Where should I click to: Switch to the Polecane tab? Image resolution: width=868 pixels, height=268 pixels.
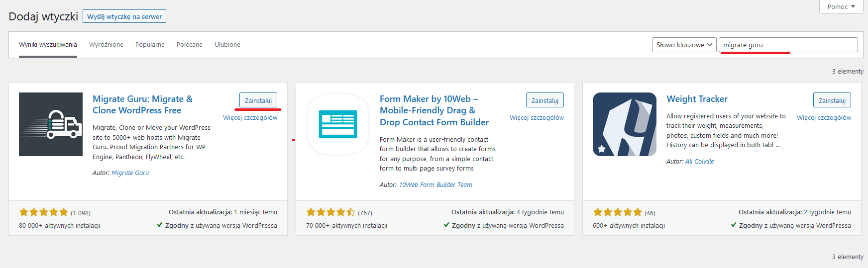tap(190, 45)
